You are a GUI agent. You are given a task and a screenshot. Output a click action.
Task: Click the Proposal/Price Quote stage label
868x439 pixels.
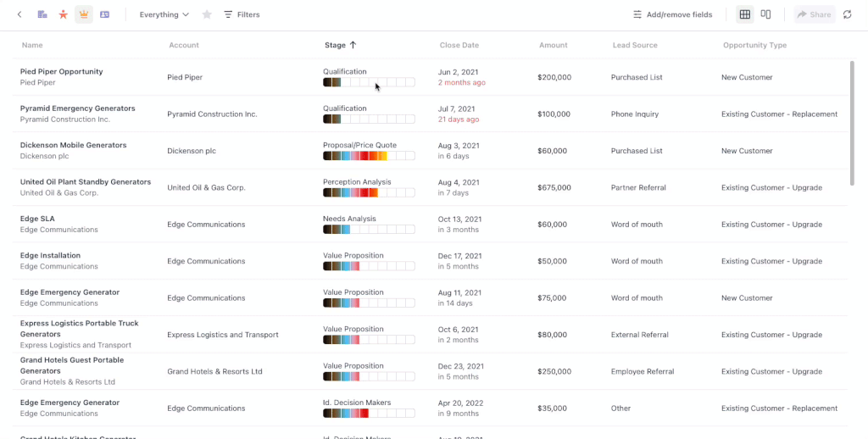pos(359,145)
